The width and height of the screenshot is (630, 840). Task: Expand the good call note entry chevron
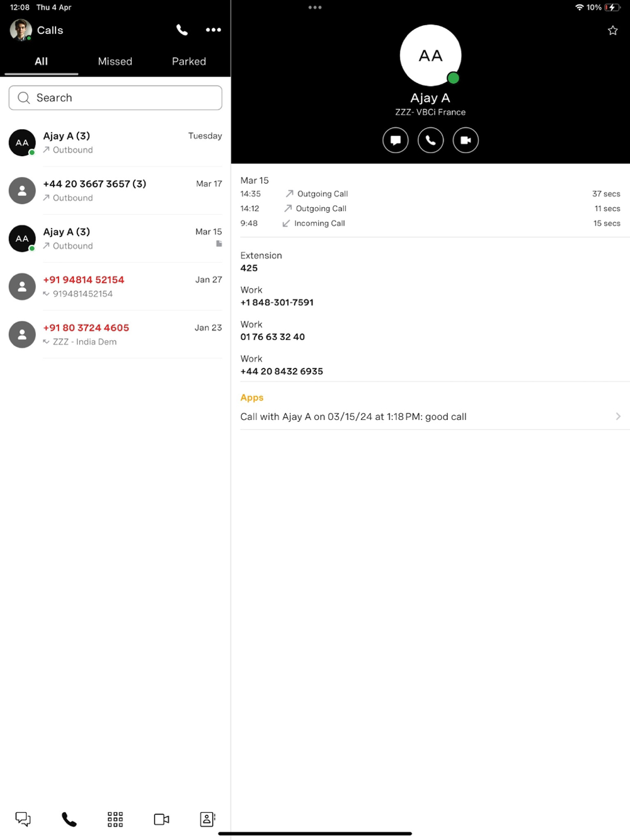point(618,416)
